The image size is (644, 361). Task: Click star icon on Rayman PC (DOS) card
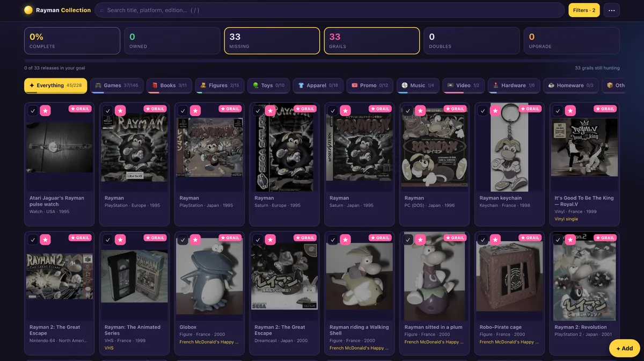click(420, 111)
